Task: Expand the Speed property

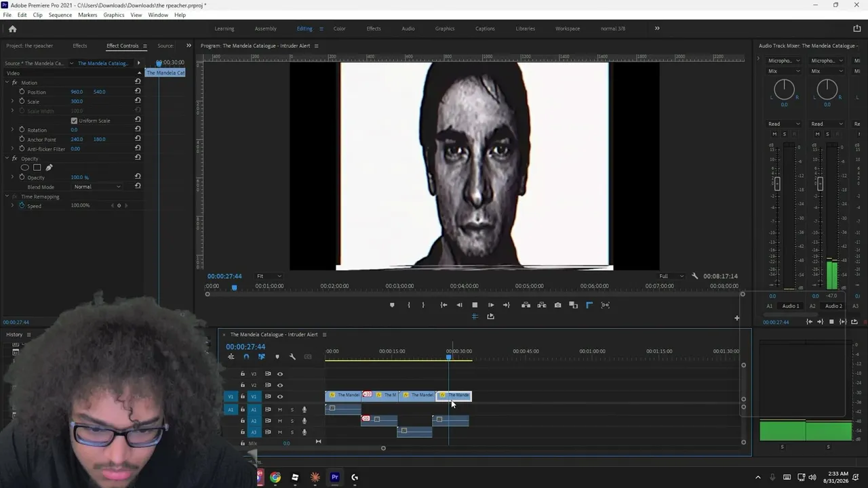Action: click(12, 205)
